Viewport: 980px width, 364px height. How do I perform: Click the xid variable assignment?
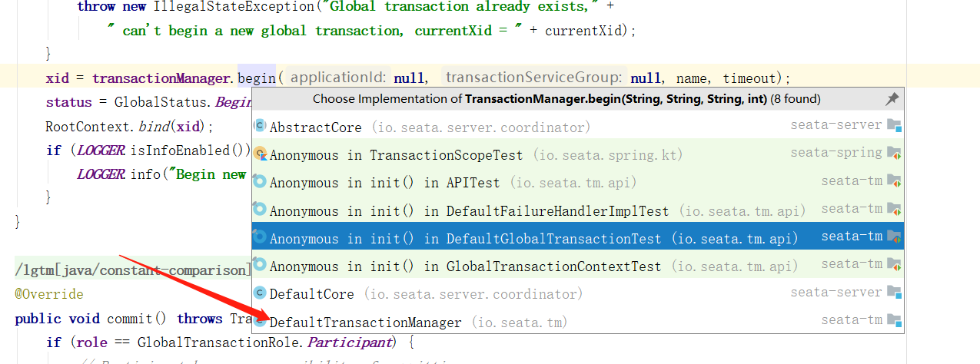58,78
